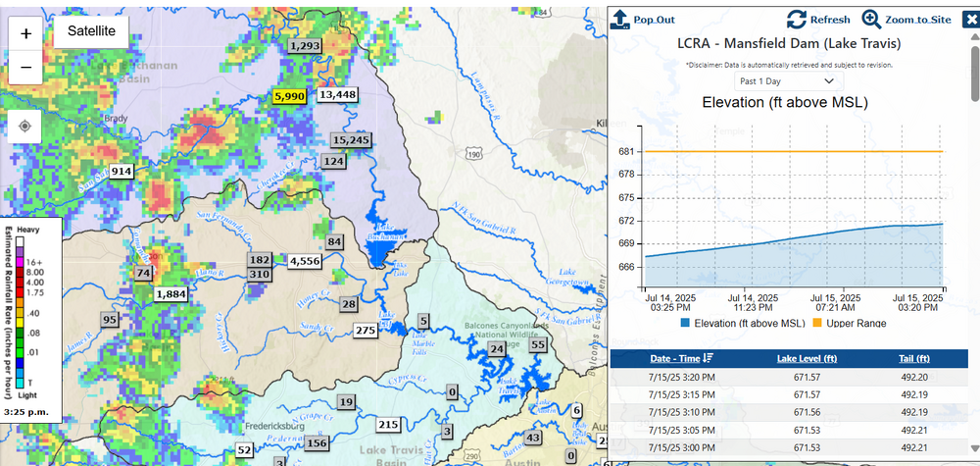Viewport: 980px width, 466px height.
Task: Sort table by Tail (ft) column
Action: pyautogui.click(x=912, y=359)
